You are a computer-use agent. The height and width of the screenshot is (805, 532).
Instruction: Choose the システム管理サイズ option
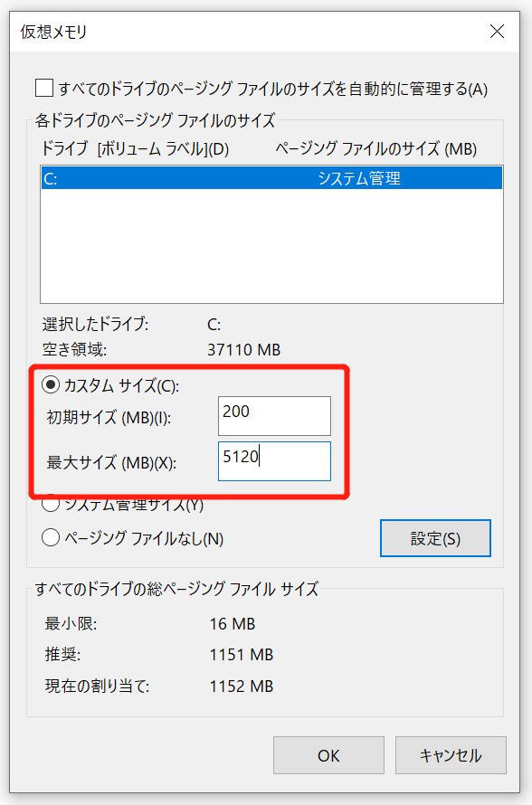click(x=52, y=504)
